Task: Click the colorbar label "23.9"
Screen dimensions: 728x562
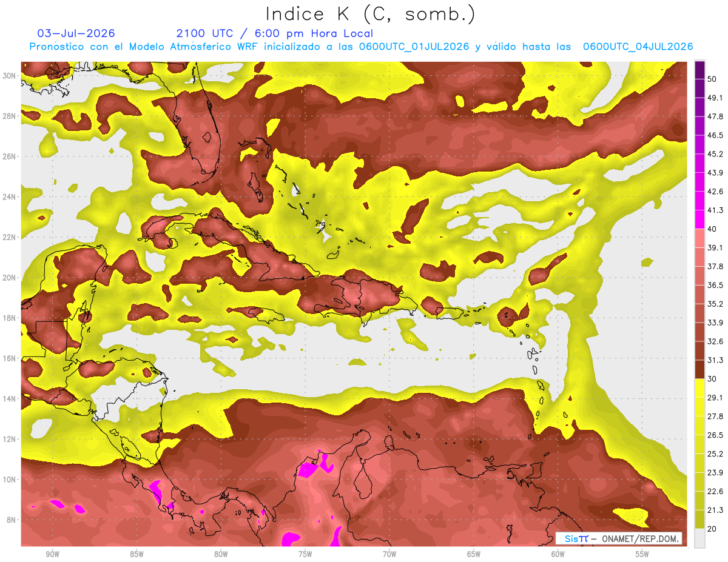Action: (x=715, y=472)
